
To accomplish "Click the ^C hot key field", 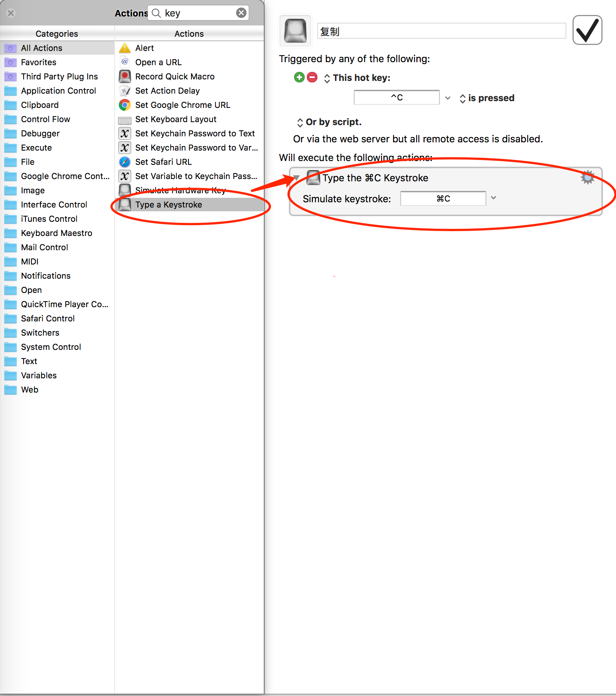I will click(397, 97).
